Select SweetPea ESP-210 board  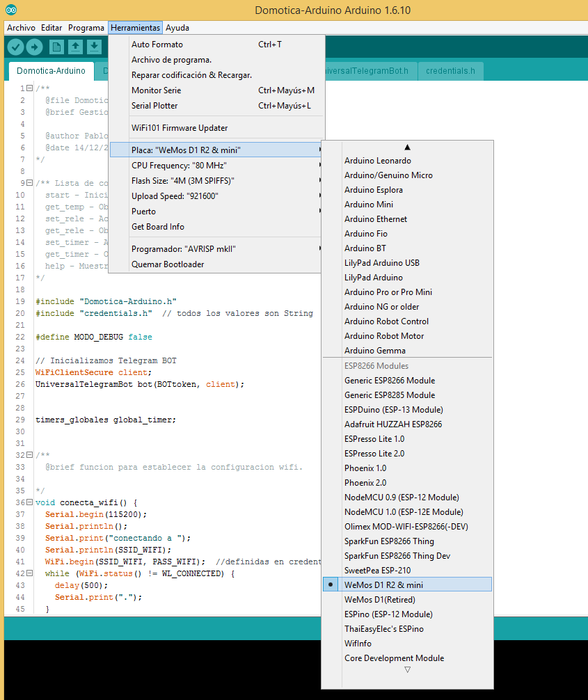407,571
